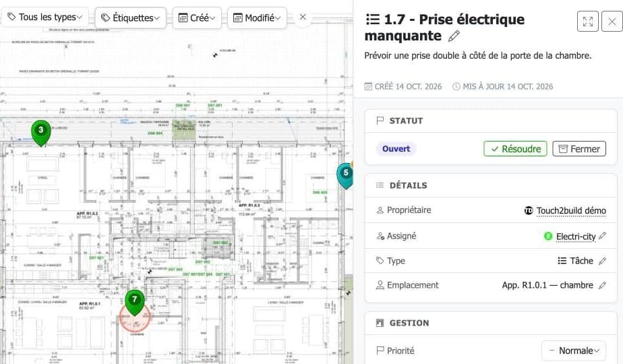The width and height of the screenshot is (623, 364).
Task: Select green pin number 7 on plan
Action: [135, 302]
